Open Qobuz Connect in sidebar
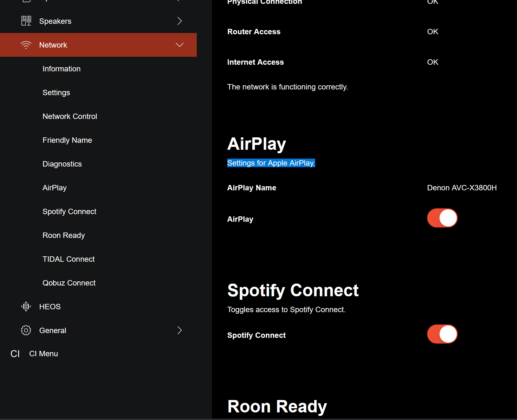 [x=69, y=283]
